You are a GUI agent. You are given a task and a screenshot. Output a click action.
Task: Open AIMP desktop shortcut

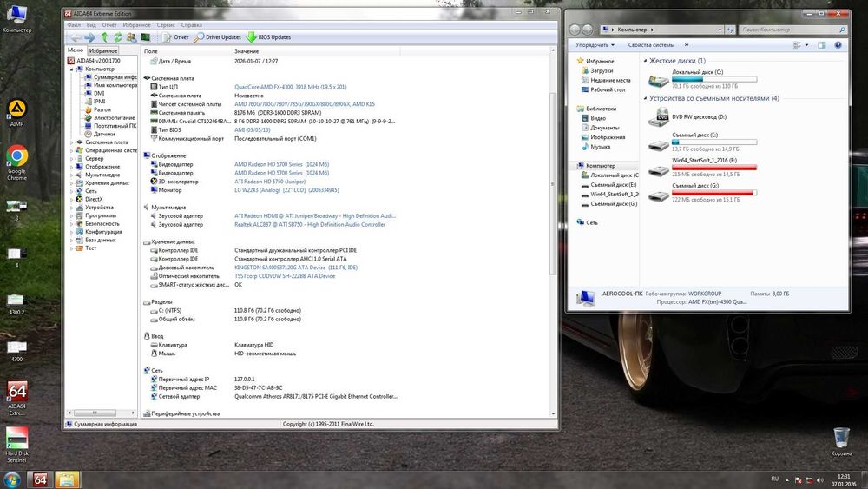[16, 113]
